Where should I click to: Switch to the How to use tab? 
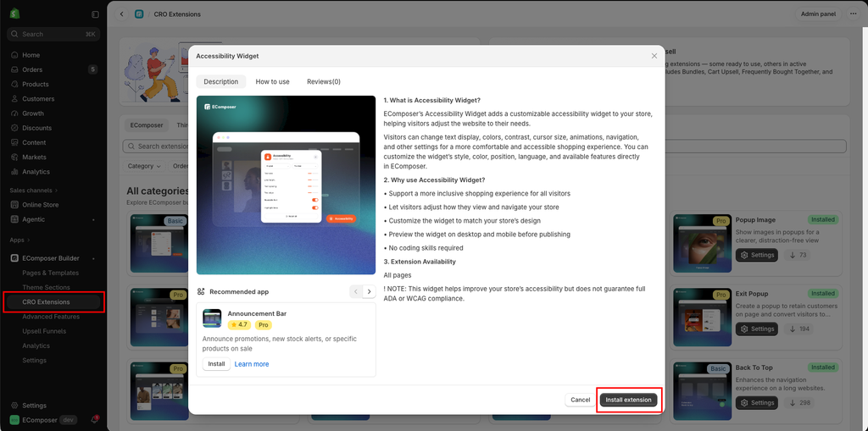(x=272, y=81)
